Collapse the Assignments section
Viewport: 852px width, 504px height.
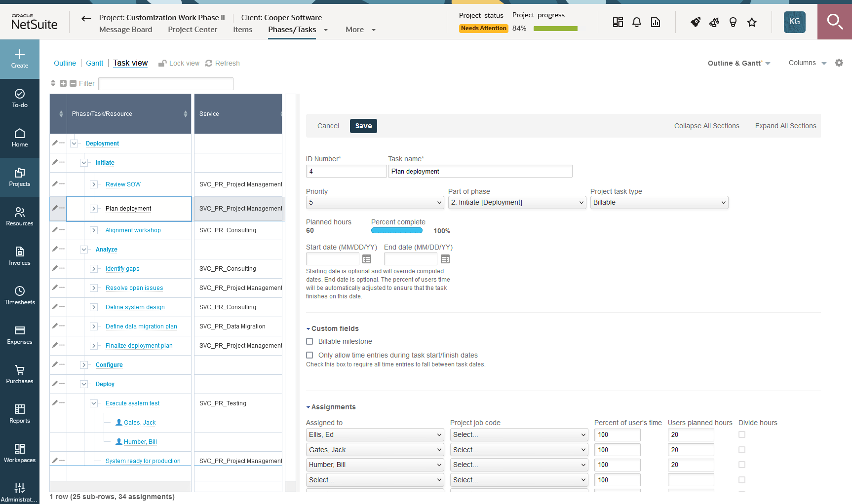(x=331, y=407)
